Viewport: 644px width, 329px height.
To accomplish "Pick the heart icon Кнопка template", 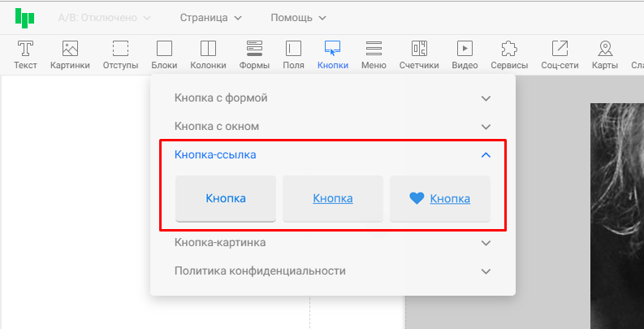I will tap(440, 198).
